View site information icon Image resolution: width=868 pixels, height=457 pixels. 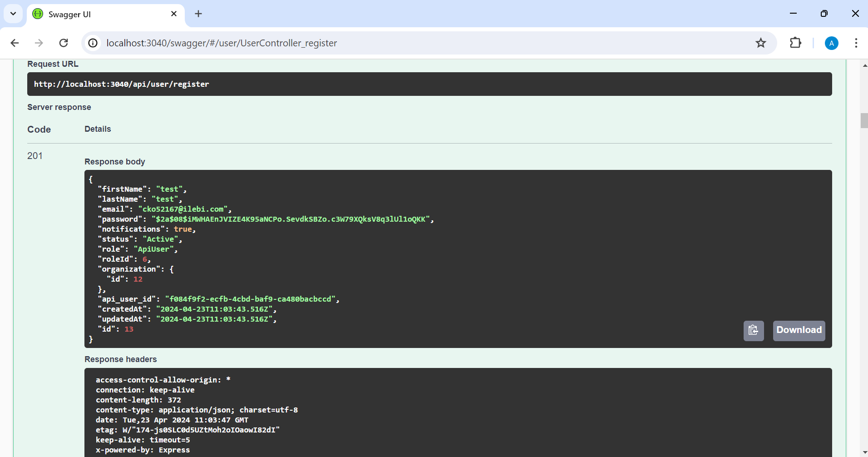(93, 43)
